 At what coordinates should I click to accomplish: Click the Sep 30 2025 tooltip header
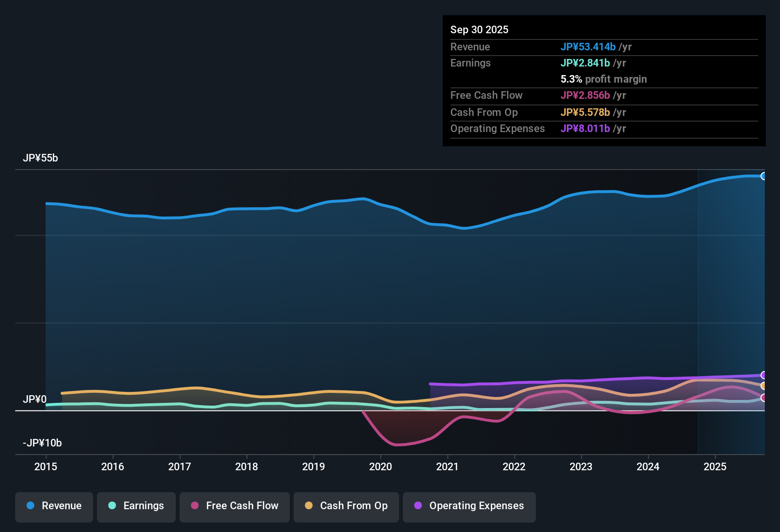pyautogui.click(x=479, y=29)
